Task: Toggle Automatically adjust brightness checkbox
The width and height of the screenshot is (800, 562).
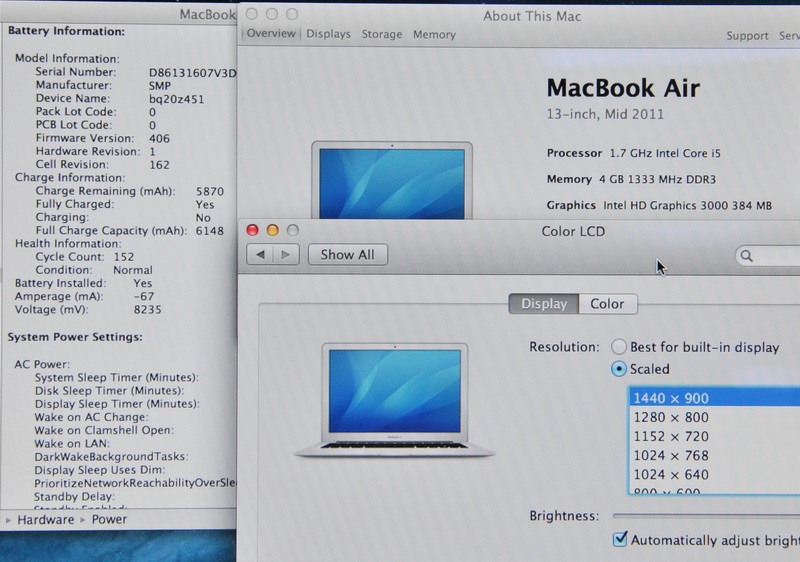Action: [x=620, y=539]
